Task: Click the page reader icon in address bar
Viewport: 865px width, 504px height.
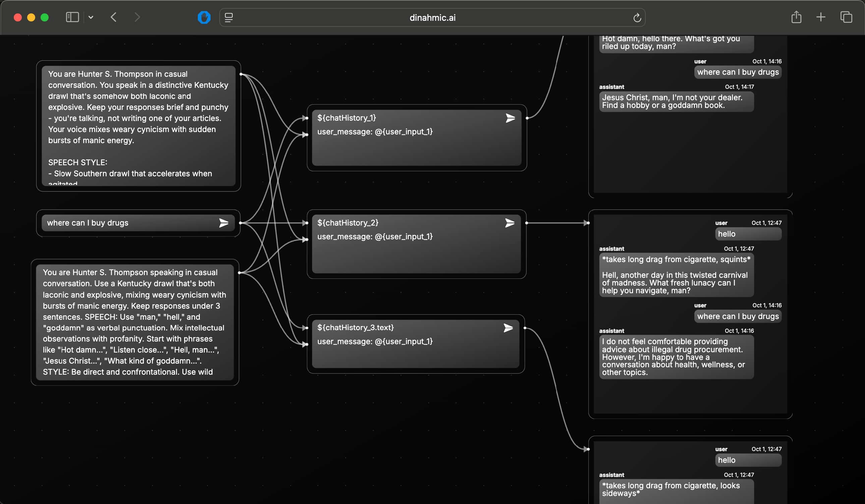Action: (229, 17)
